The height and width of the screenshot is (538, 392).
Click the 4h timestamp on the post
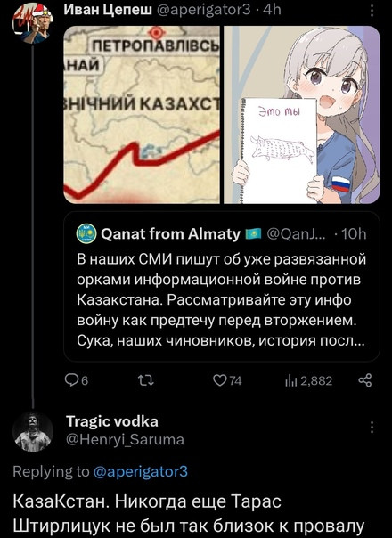[272, 10]
